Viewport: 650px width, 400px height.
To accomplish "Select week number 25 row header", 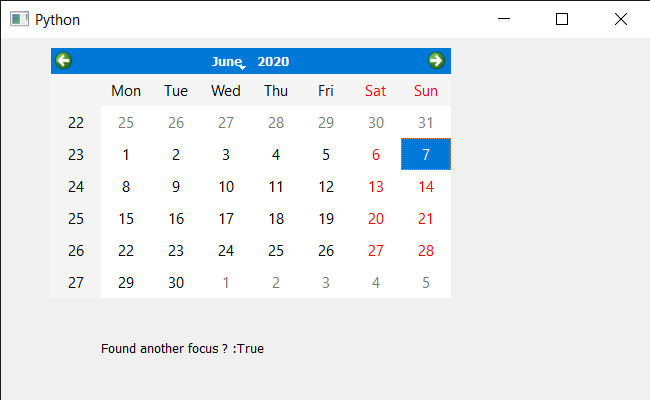I will pyautogui.click(x=76, y=218).
